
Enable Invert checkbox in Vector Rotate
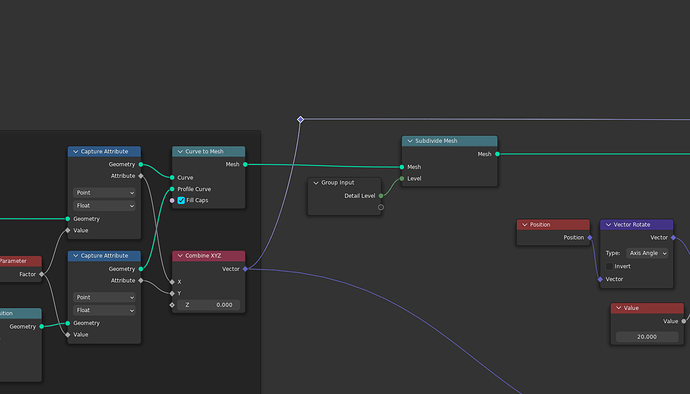pyautogui.click(x=609, y=266)
